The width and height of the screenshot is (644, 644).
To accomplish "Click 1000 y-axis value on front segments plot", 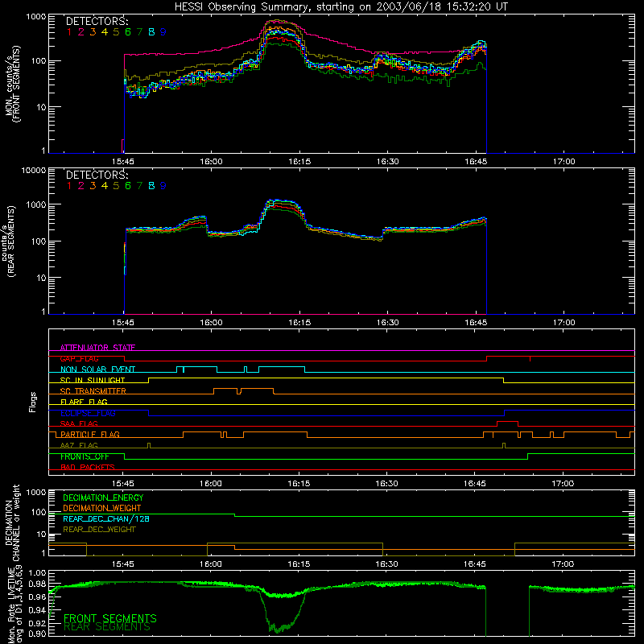I will pos(36,16).
